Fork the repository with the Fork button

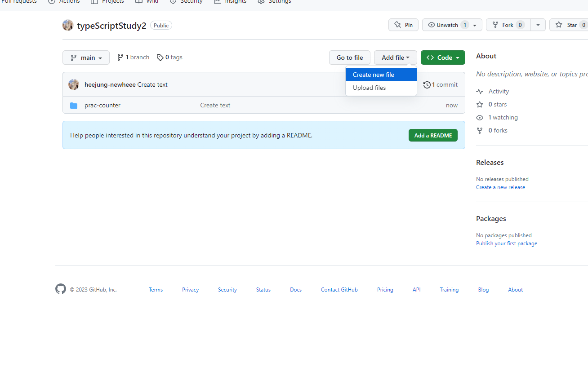[508, 25]
